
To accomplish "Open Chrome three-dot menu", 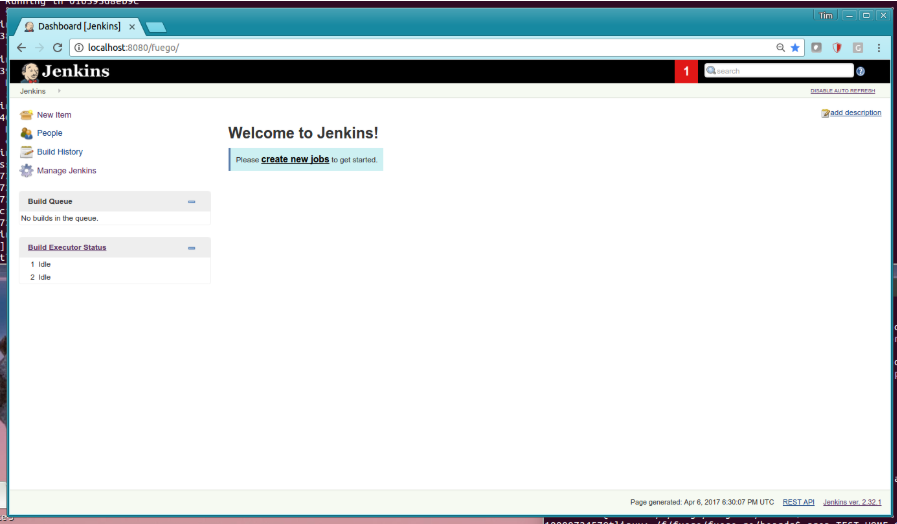I will pos(879,47).
